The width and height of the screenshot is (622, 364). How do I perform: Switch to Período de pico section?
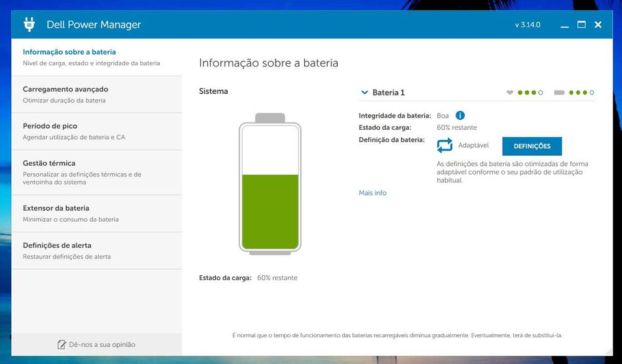click(96, 132)
